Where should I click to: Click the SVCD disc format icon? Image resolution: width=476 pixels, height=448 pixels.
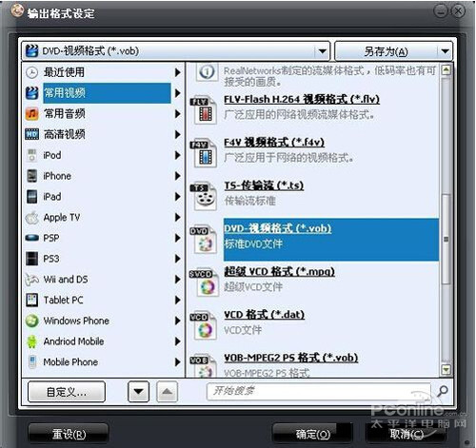coord(204,282)
